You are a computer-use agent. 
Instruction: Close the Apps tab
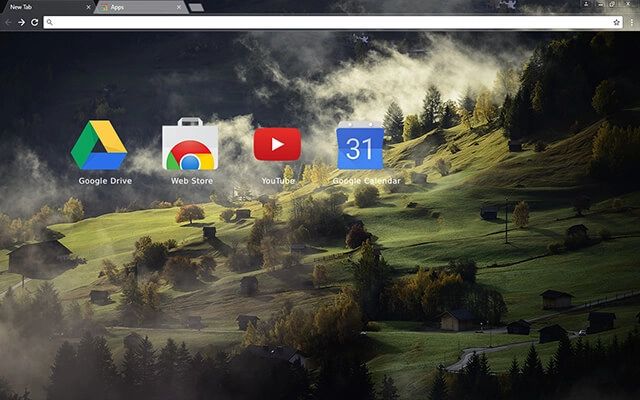pos(179,7)
